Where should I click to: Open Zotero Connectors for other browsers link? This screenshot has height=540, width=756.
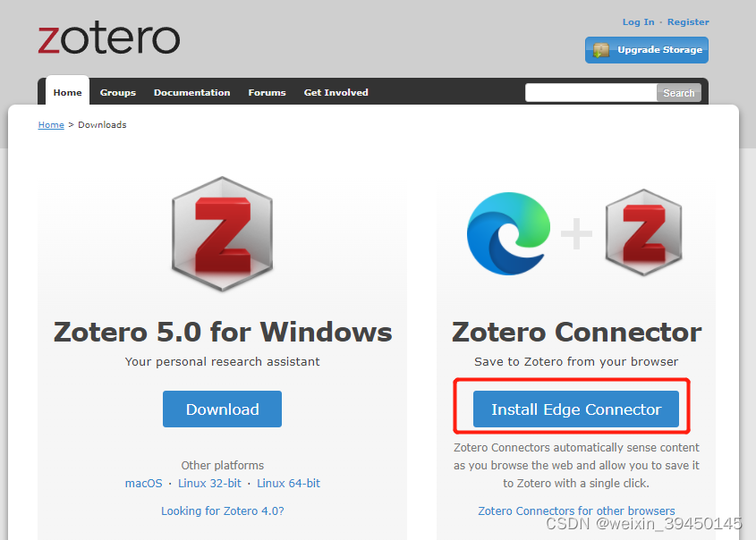576,510
